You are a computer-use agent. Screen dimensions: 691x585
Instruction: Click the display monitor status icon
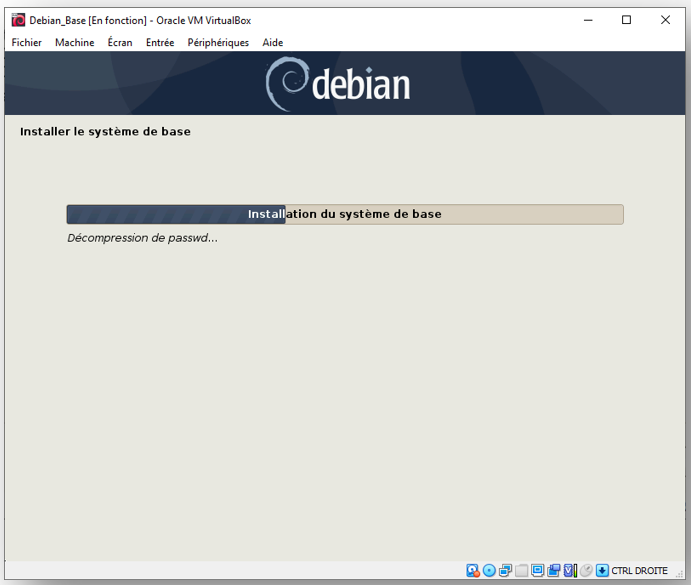pos(538,570)
